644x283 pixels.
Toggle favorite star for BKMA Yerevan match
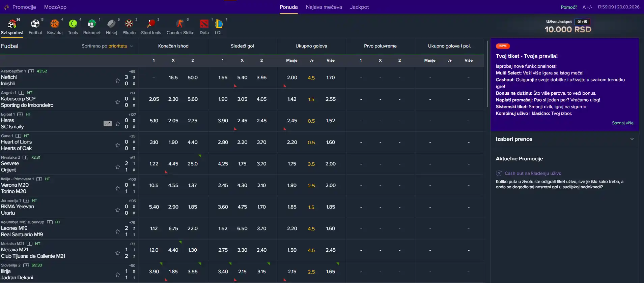click(118, 210)
